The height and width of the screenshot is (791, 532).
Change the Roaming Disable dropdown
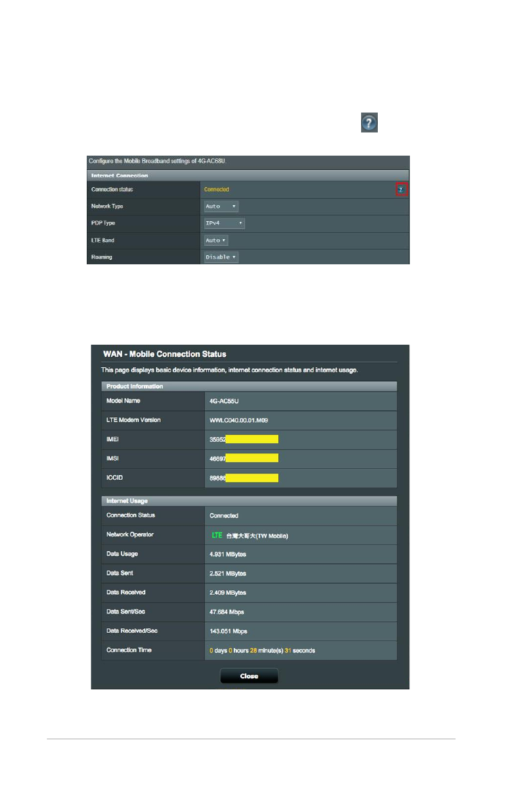222,257
